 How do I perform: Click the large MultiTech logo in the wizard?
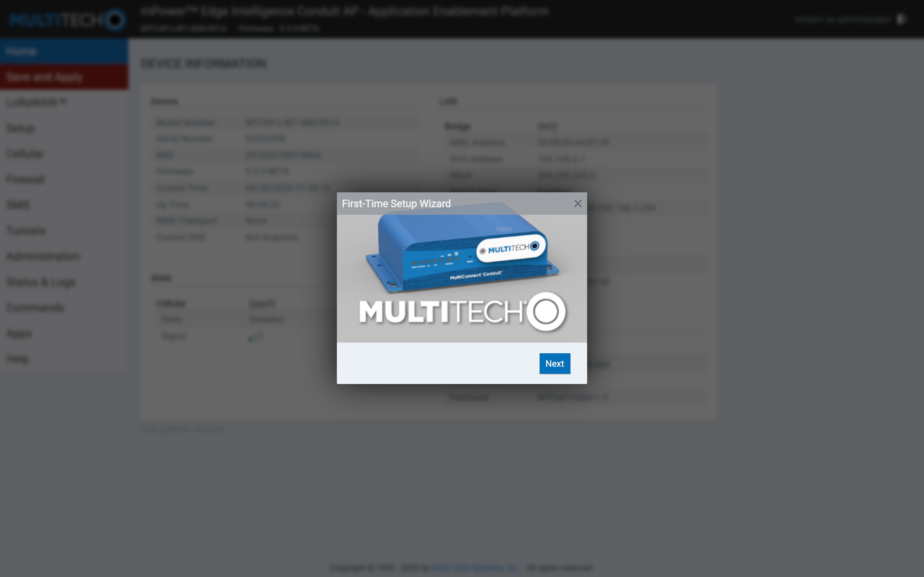462,311
